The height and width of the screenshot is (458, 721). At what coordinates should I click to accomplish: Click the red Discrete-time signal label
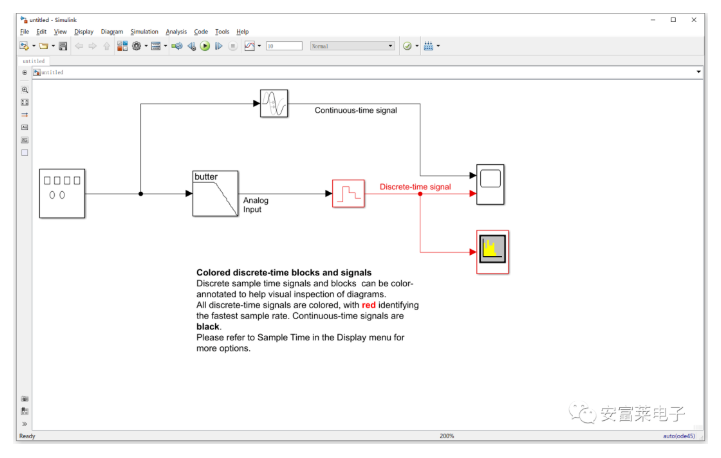pyautogui.click(x=415, y=187)
